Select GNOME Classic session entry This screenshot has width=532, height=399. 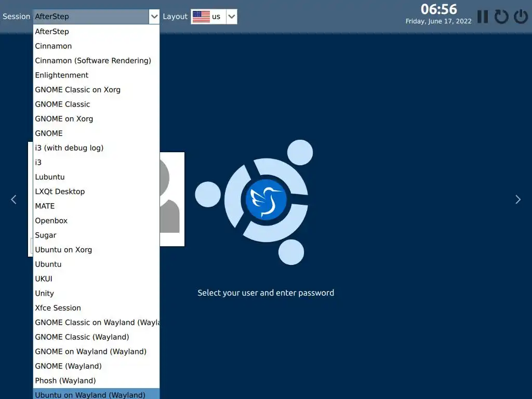tap(96, 104)
